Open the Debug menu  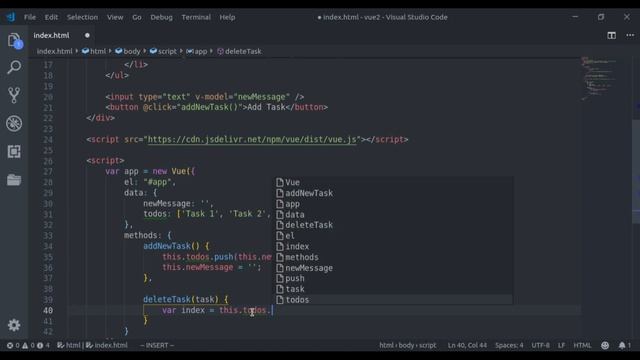pyautogui.click(x=162, y=17)
